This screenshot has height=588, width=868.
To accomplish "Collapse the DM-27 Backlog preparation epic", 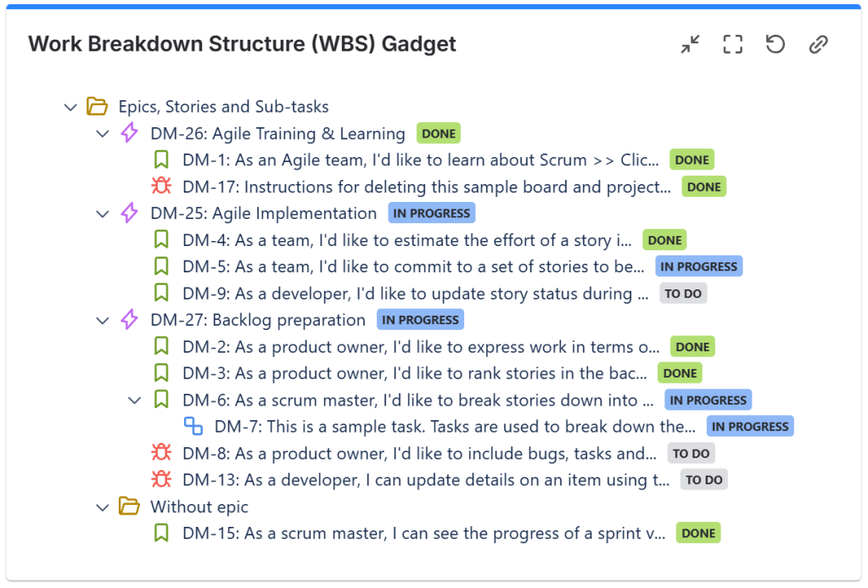I will (x=103, y=321).
